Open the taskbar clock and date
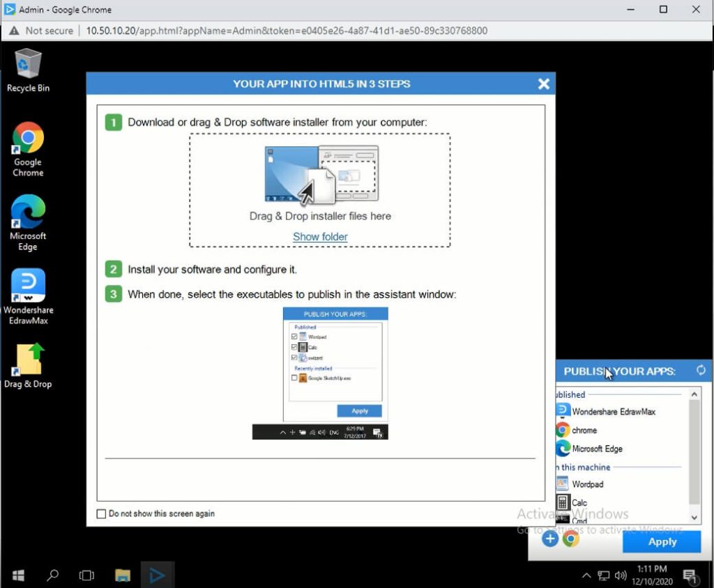The width and height of the screenshot is (714, 588). pyautogui.click(x=652, y=575)
